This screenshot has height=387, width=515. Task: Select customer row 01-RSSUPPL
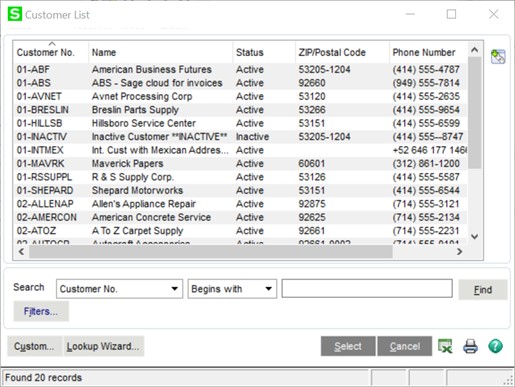[240, 177]
